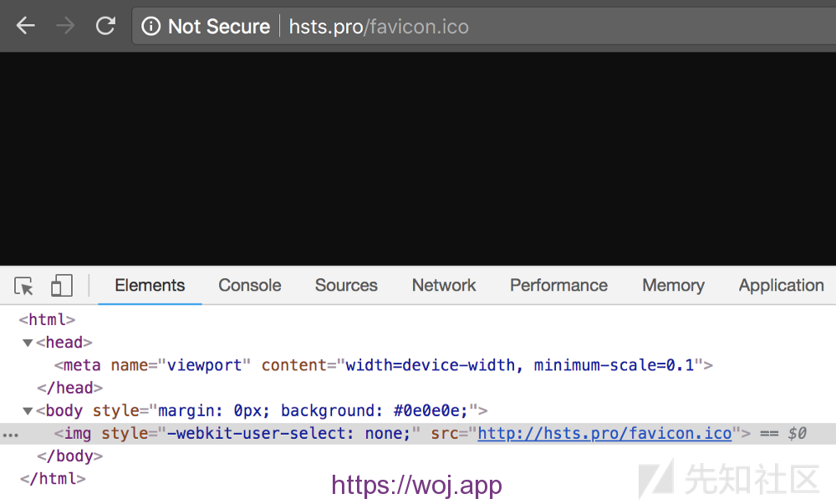Open the Console tab

click(249, 286)
